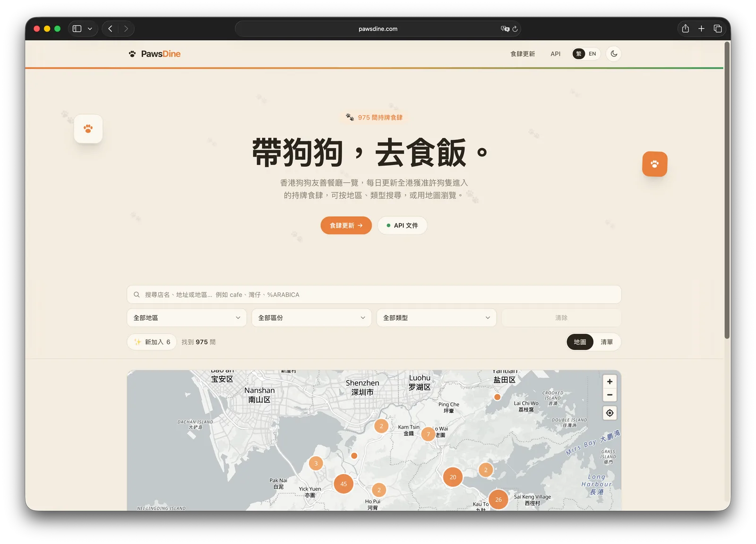Viewport: 756px width, 544px height.
Task: Go forward to the next page
Action: (126, 29)
